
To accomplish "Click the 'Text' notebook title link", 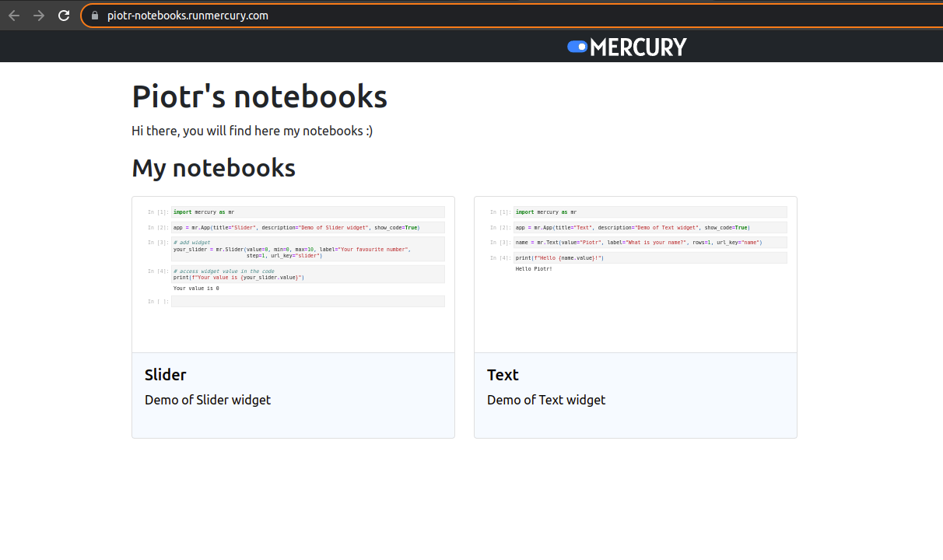I will 503,375.
